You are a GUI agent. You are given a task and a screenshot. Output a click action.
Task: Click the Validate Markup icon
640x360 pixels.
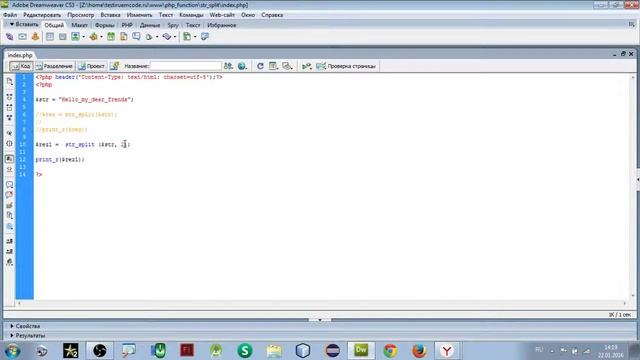307,66
